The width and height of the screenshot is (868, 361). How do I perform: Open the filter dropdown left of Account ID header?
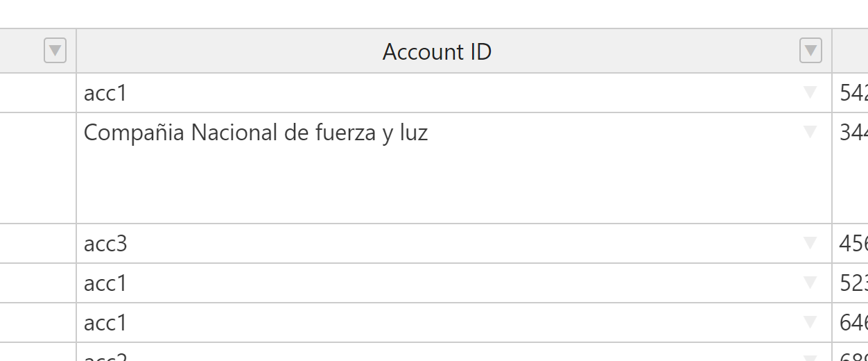tap(55, 51)
